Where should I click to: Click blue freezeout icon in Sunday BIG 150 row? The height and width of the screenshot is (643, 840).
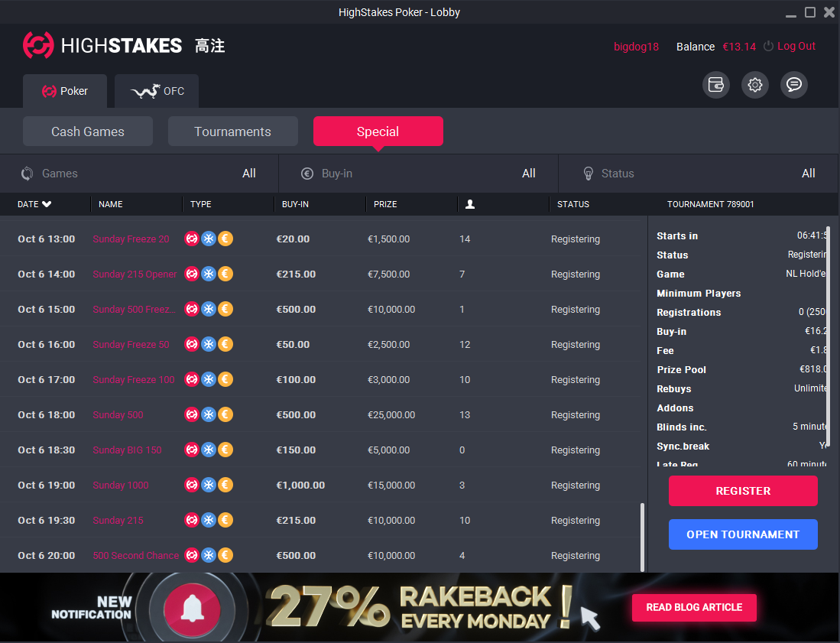point(209,450)
